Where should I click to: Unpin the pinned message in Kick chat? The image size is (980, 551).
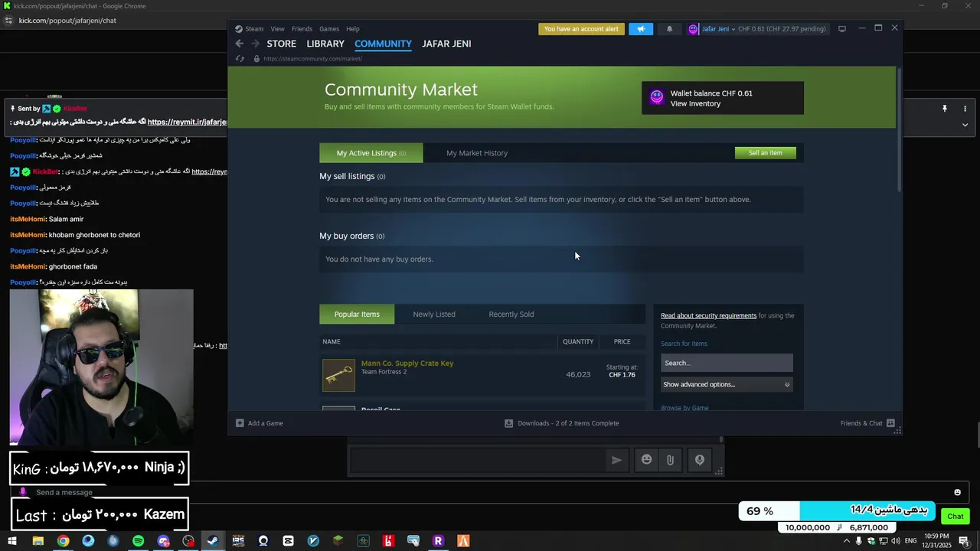tap(944, 109)
